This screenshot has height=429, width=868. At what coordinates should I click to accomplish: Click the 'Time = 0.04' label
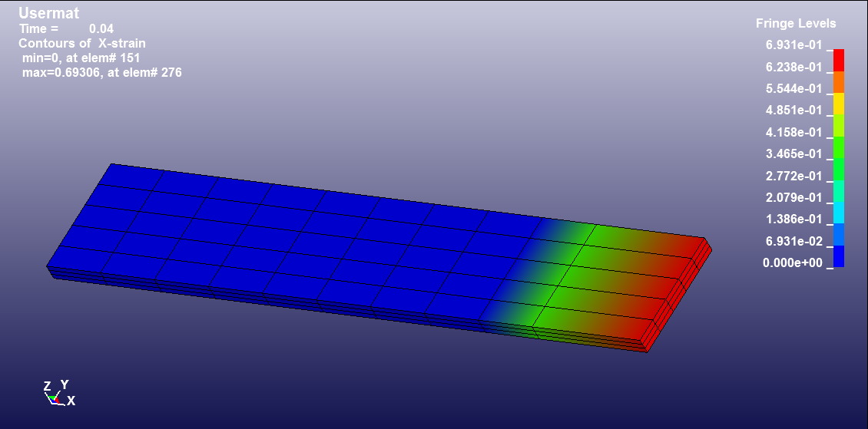click(66, 28)
